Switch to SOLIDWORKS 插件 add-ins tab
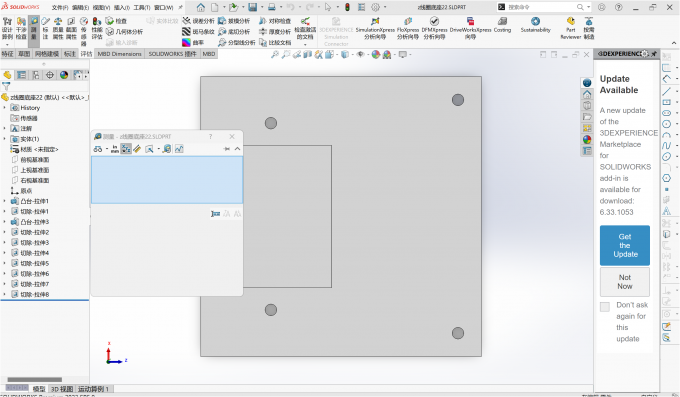Viewport: 680px width, 397px height. click(172, 54)
